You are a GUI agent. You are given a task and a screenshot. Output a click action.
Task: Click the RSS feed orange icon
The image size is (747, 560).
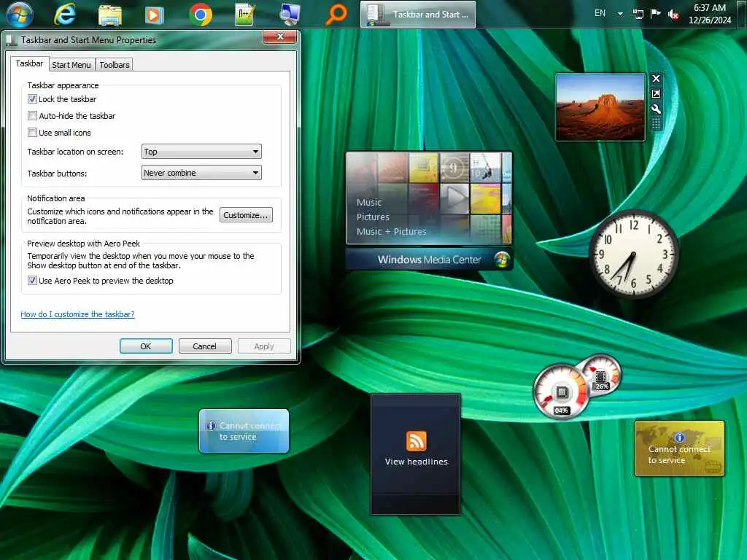(416, 440)
